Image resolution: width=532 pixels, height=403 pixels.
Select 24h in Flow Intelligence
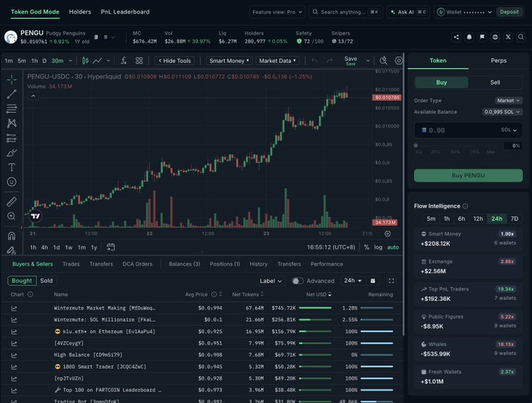497,219
